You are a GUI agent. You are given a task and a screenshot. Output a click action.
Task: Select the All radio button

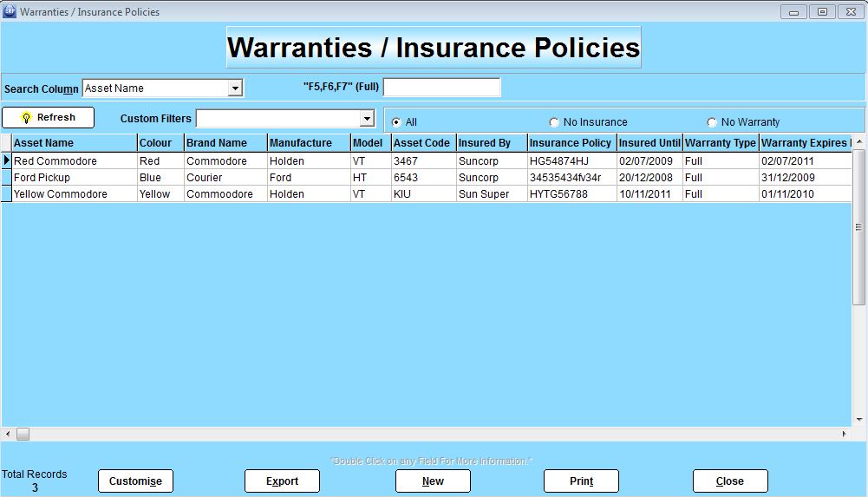coord(397,122)
